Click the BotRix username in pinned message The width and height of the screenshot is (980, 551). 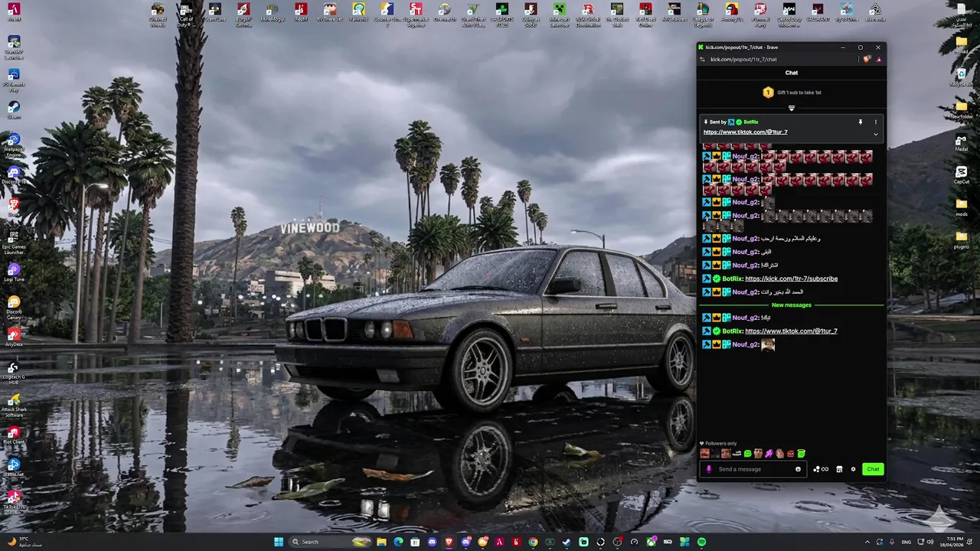pyautogui.click(x=750, y=122)
